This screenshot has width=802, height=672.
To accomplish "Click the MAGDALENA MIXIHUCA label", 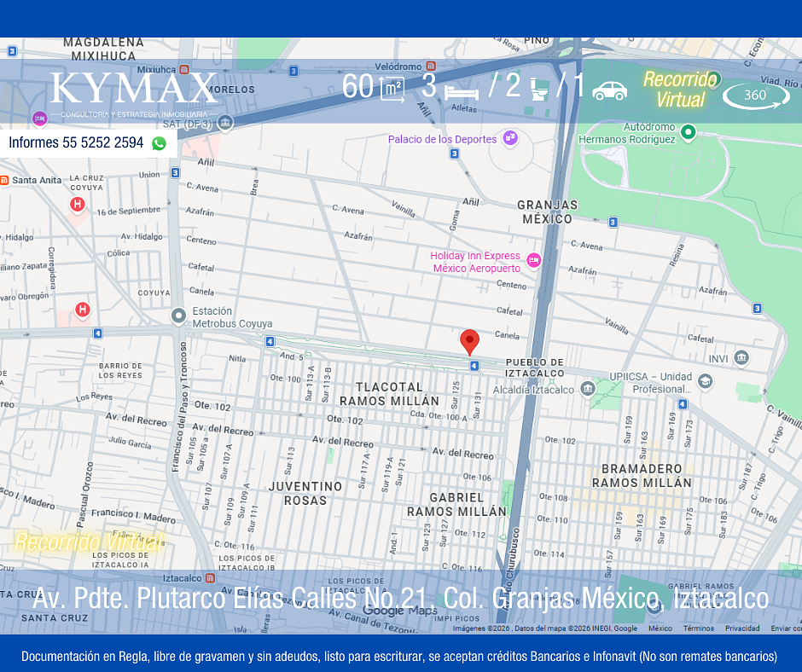I will (104, 49).
